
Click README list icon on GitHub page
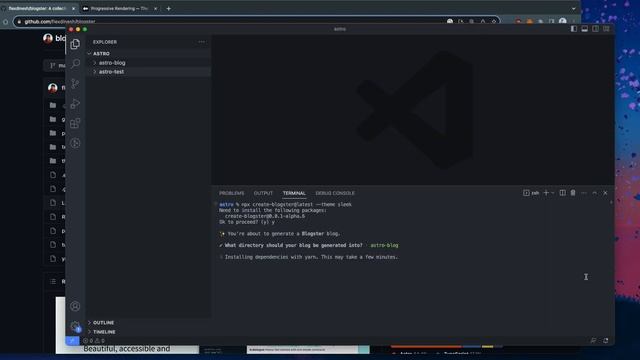(53, 281)
